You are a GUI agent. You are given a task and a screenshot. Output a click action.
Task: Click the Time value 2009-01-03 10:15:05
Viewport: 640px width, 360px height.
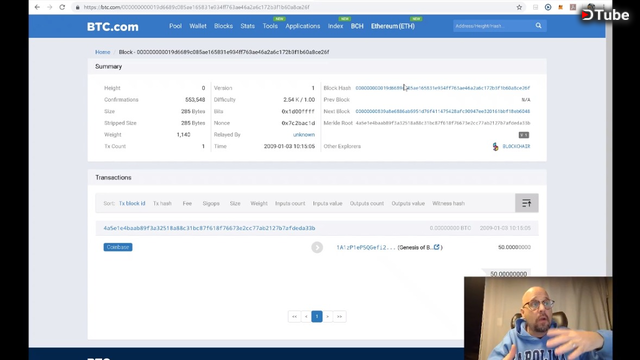pos(289,146)
